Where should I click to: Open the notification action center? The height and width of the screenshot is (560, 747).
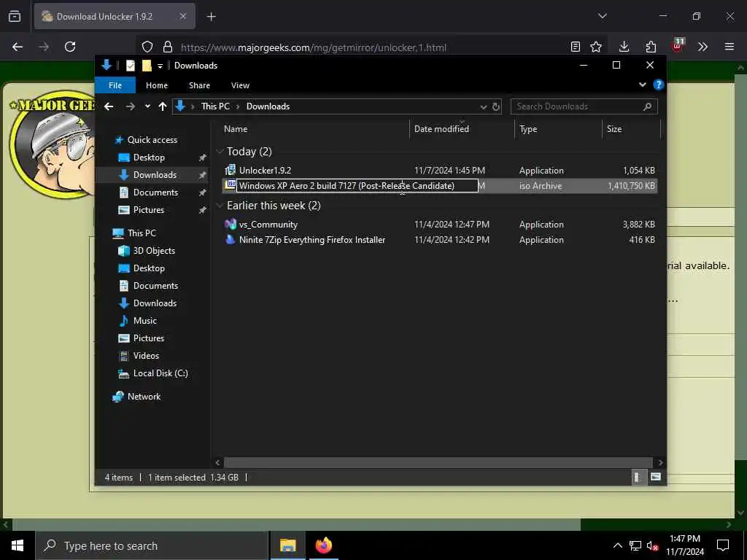point(723,545)
